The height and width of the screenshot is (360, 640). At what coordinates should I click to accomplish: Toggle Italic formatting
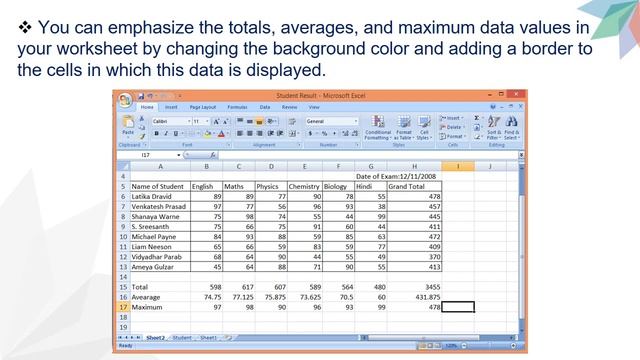[166, 133]
